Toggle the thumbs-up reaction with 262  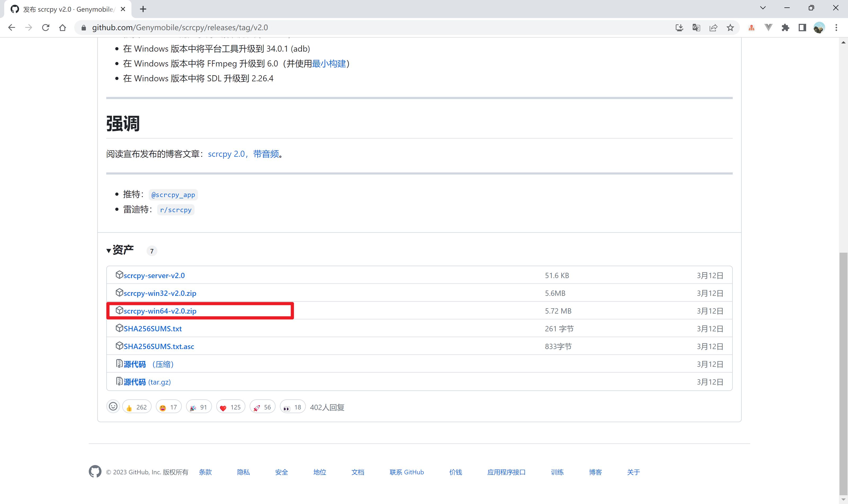pos(136,407)
